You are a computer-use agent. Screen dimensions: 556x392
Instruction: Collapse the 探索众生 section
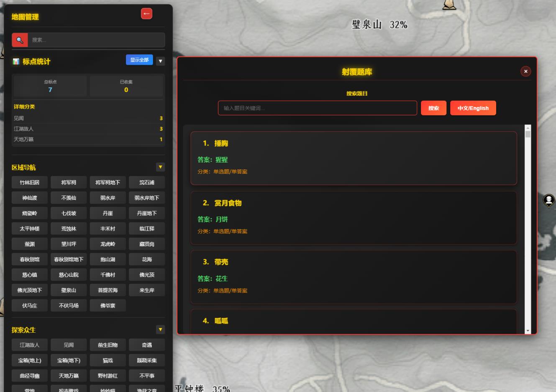tap(160, 330)
